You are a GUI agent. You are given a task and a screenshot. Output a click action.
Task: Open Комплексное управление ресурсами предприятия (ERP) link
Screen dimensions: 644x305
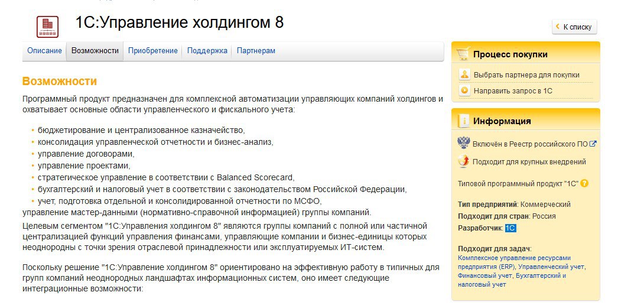tap(514, 262)
